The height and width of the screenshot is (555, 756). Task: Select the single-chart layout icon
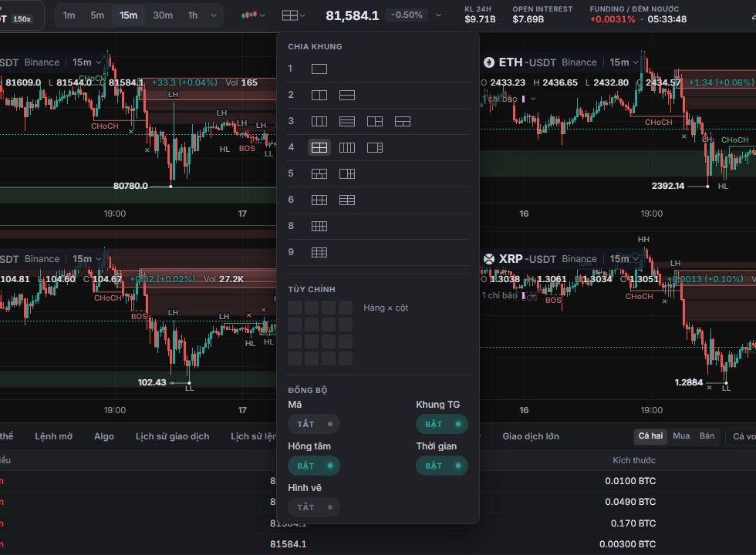coord(319,69)
